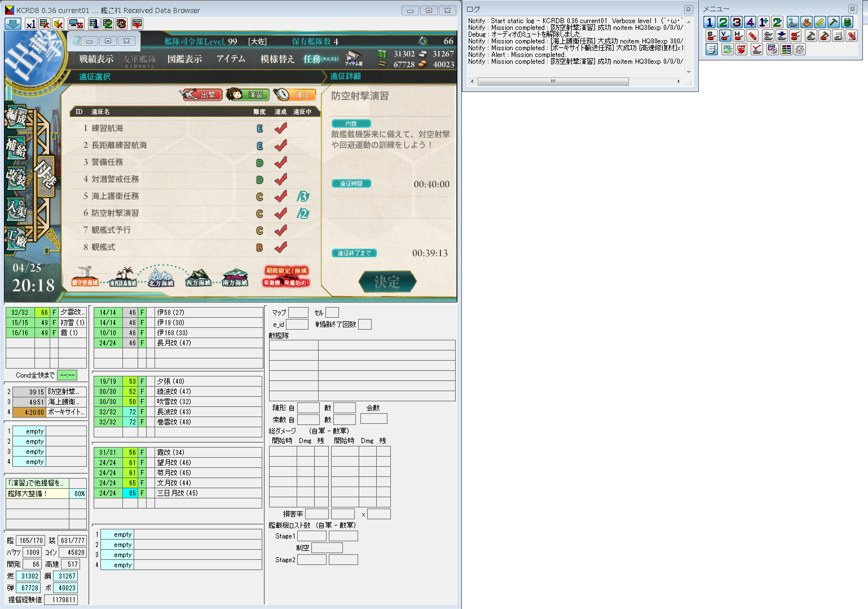
Task: Open 工廠 from the left side menu
Action: [16, 239]
